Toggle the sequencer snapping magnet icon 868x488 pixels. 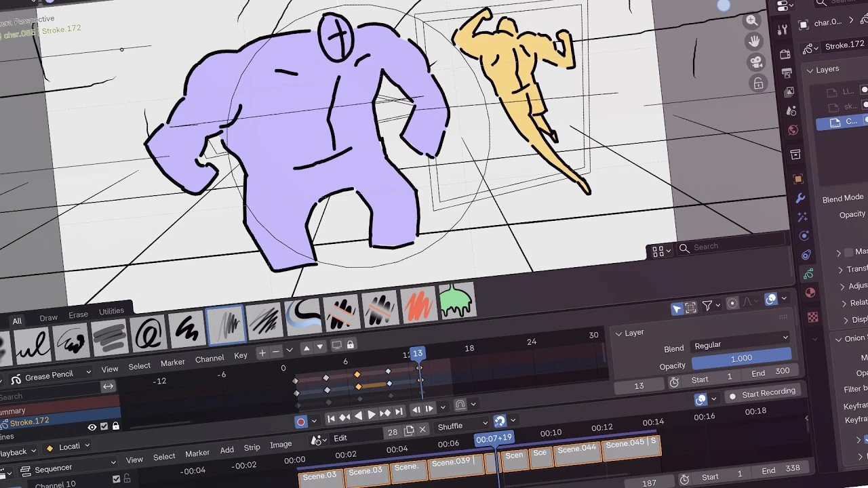pos(500,422)
